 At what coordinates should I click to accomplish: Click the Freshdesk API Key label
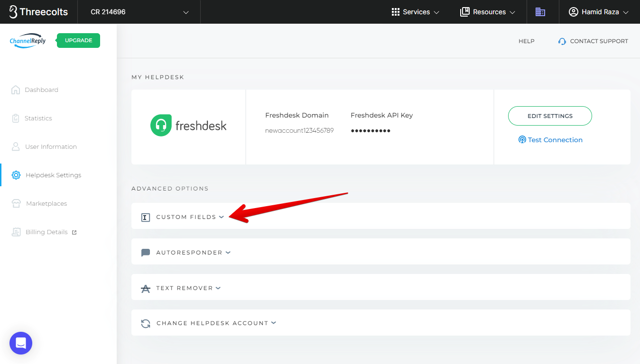point(382,115)
